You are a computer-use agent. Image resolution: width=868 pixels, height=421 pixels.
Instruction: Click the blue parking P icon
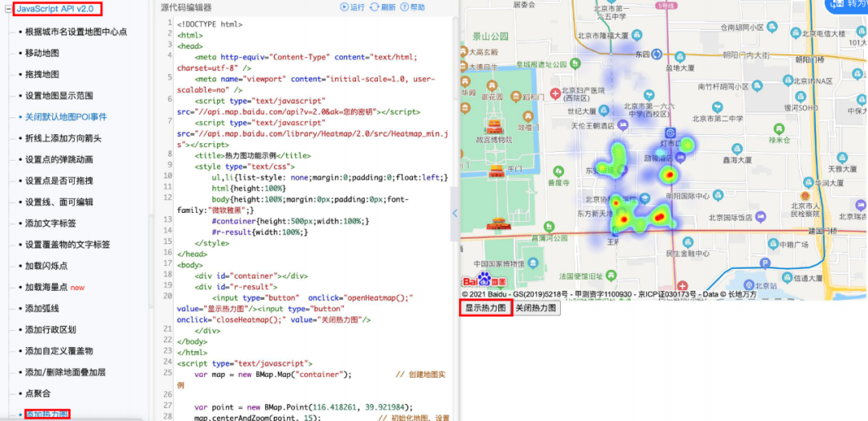pyautogui.click(x=765, y=264)
